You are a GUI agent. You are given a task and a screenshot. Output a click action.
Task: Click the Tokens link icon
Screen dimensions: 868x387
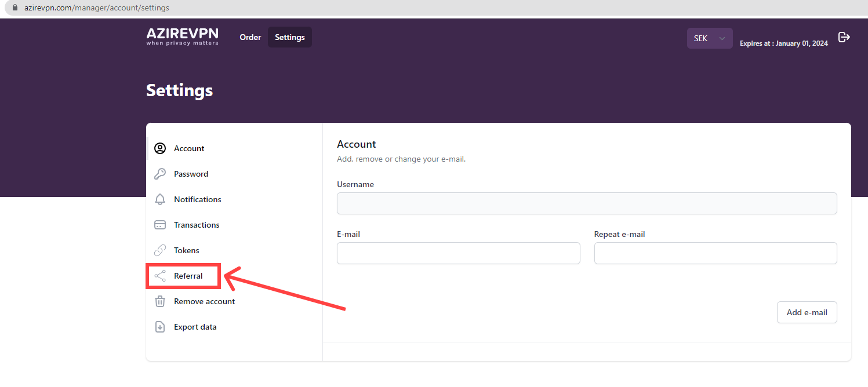tap(160, 250)
